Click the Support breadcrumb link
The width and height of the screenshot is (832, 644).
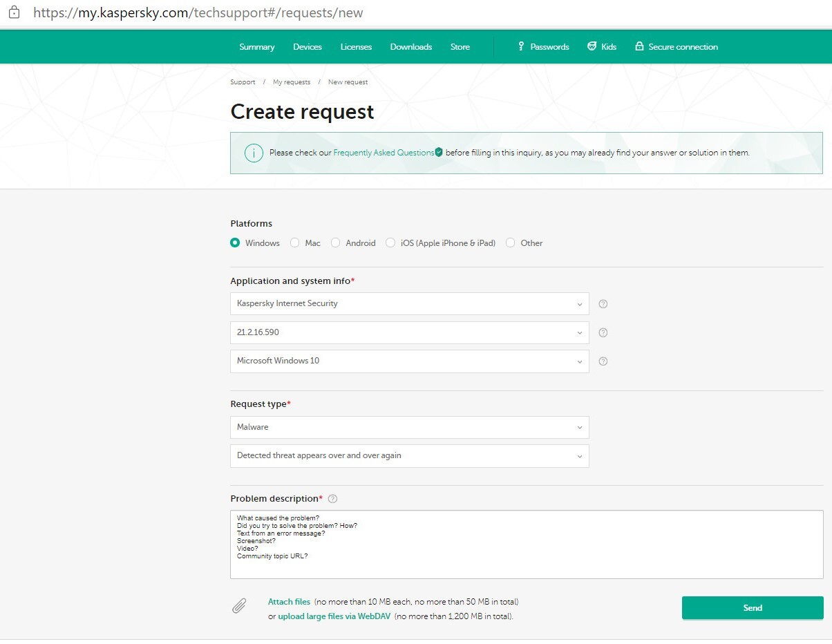243,82
